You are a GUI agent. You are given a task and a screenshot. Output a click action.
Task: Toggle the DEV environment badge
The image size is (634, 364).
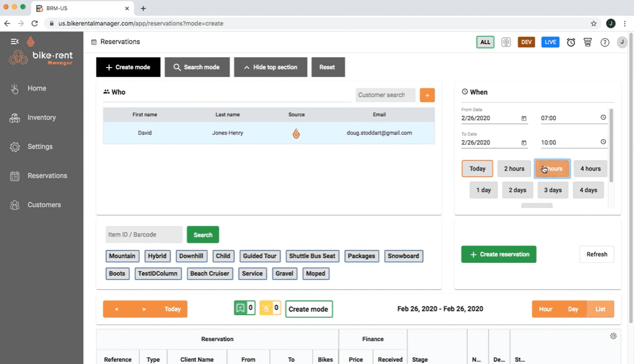click(526, 42)
